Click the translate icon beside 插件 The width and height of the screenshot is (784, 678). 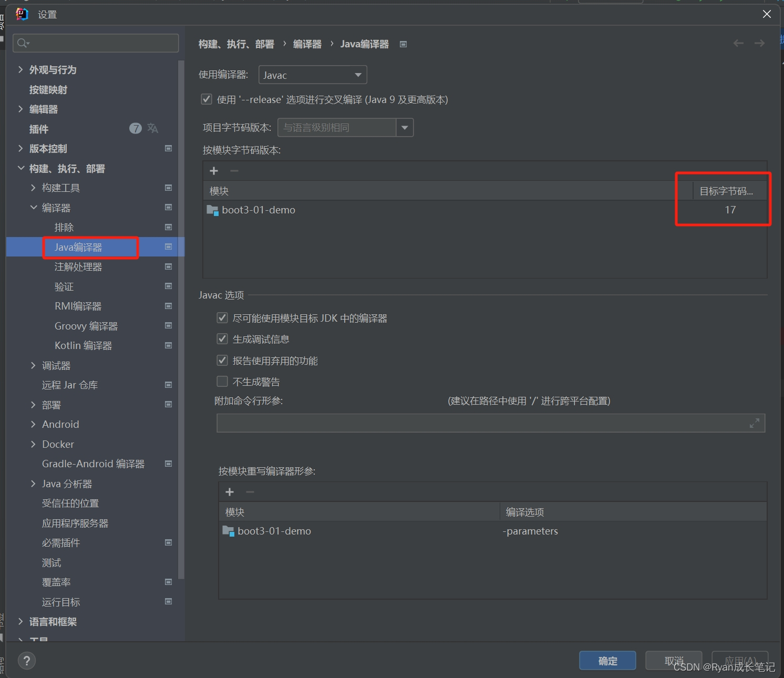[153, 128]
